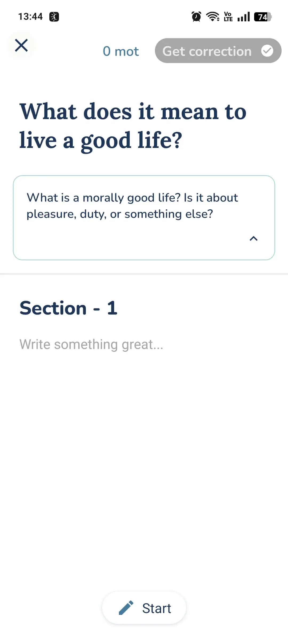Click the Get correction button
The image size is (288, 644).
pyautogui.click(x=218, y=51)
